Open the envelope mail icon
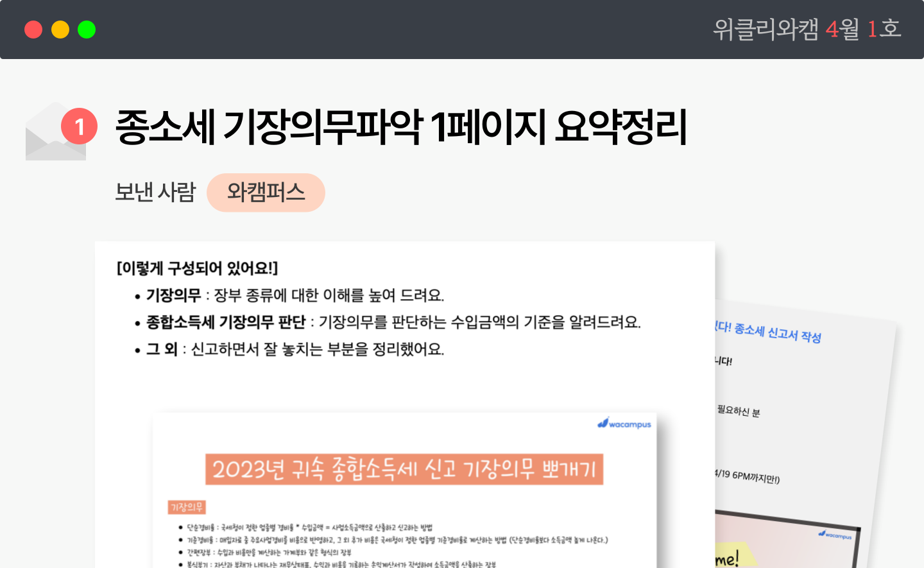Screen dimensions: 924x568 point(55,132)
